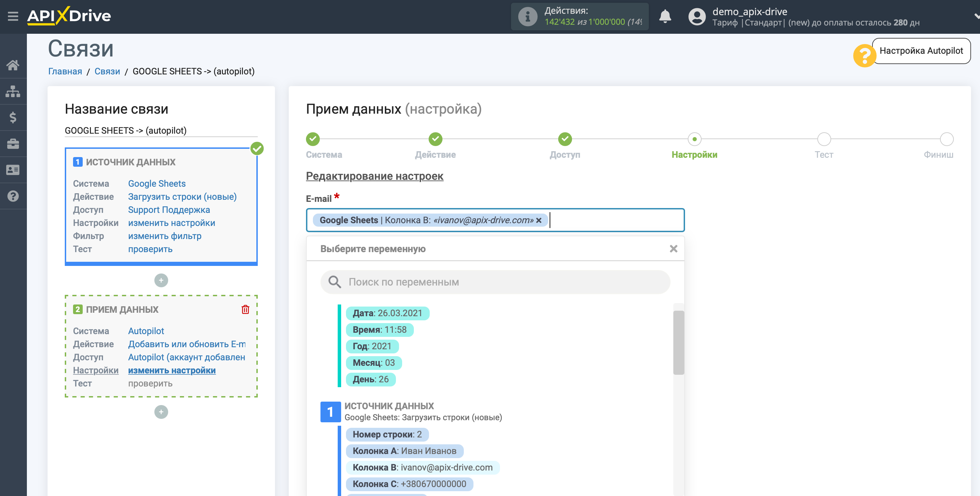Close the variable picker panel
The image size is (980, 496).
673,249
